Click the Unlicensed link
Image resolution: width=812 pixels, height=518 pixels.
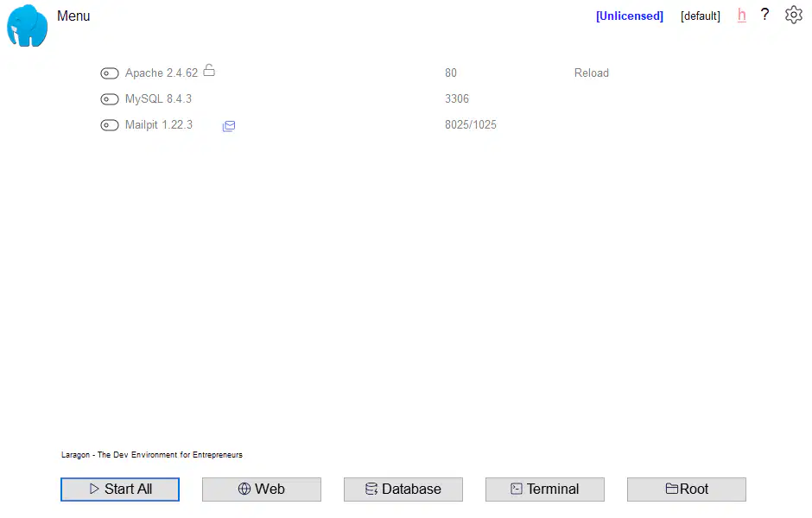point(629,16)
